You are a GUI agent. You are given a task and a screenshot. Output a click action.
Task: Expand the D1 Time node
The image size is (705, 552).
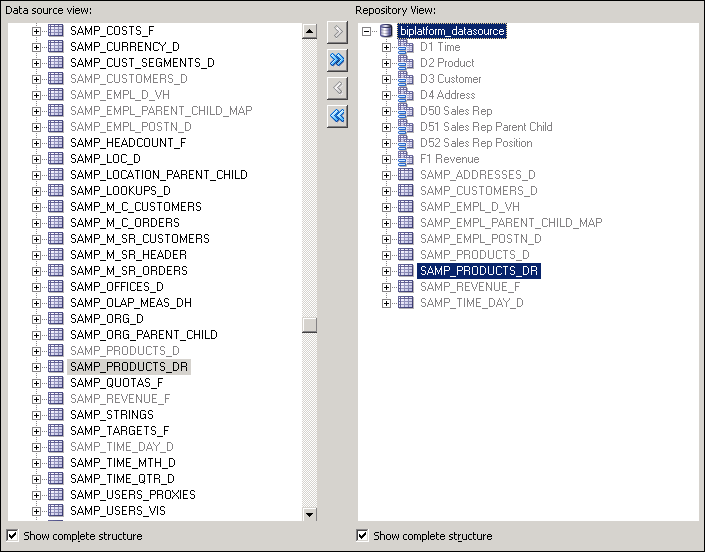(386, 47)
